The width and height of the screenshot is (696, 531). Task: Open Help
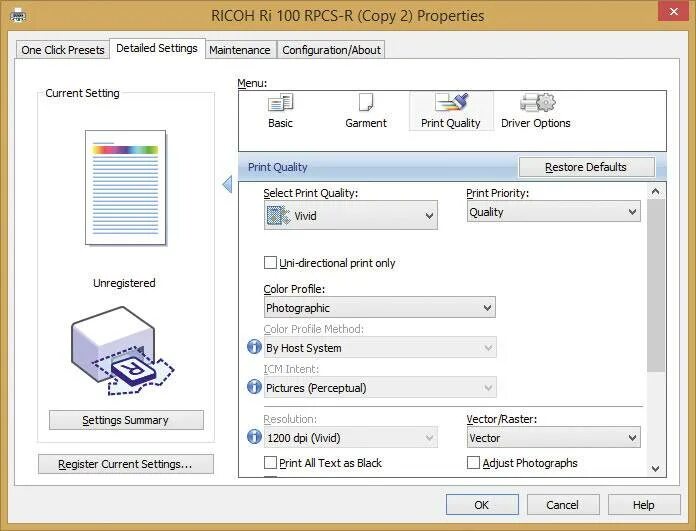click(x=644, y=505)
